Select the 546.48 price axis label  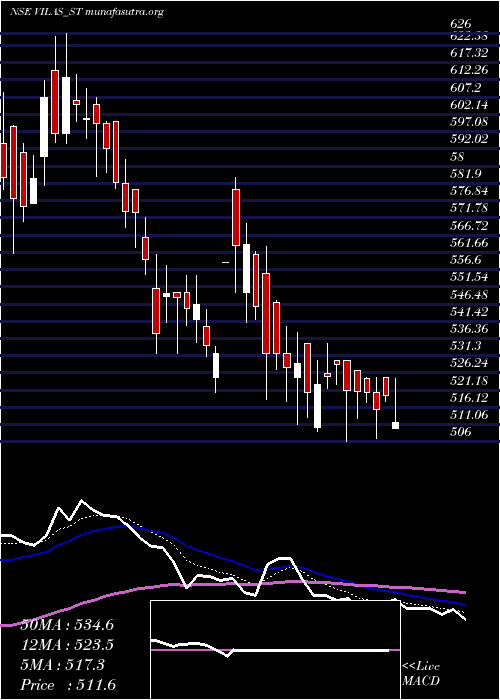(x=469, y=294)
